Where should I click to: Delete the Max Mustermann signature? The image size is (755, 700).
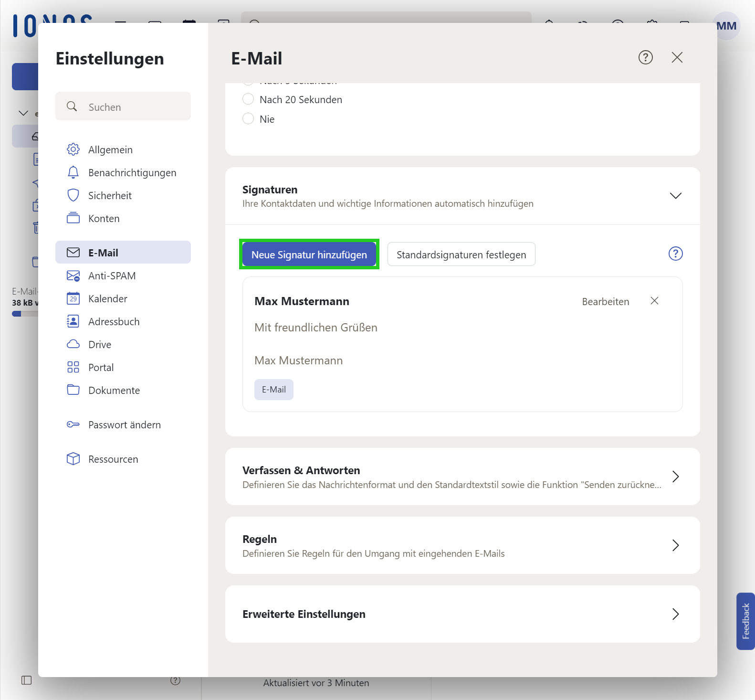point(654,301)
